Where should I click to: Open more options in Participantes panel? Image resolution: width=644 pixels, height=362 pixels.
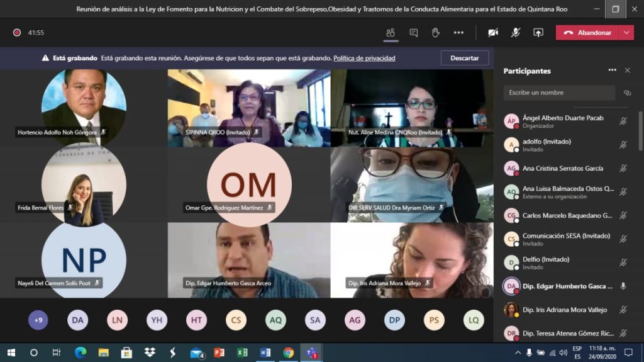612,71
